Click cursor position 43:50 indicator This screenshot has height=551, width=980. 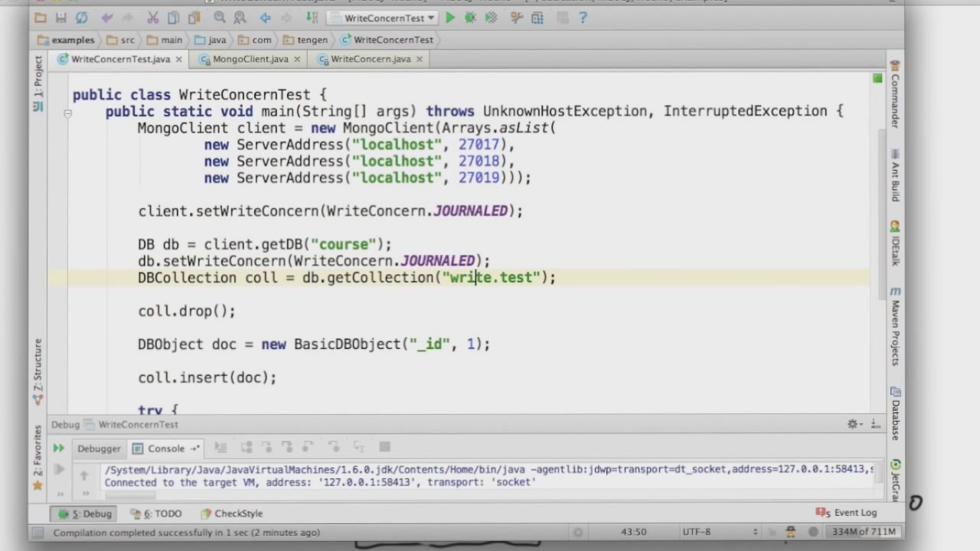click(633, 532)
